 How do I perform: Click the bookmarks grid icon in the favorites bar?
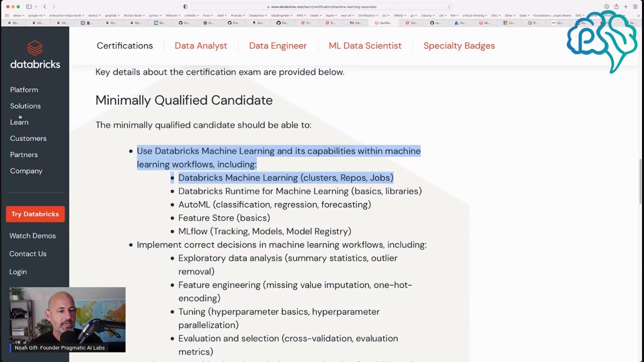[7, 16]
